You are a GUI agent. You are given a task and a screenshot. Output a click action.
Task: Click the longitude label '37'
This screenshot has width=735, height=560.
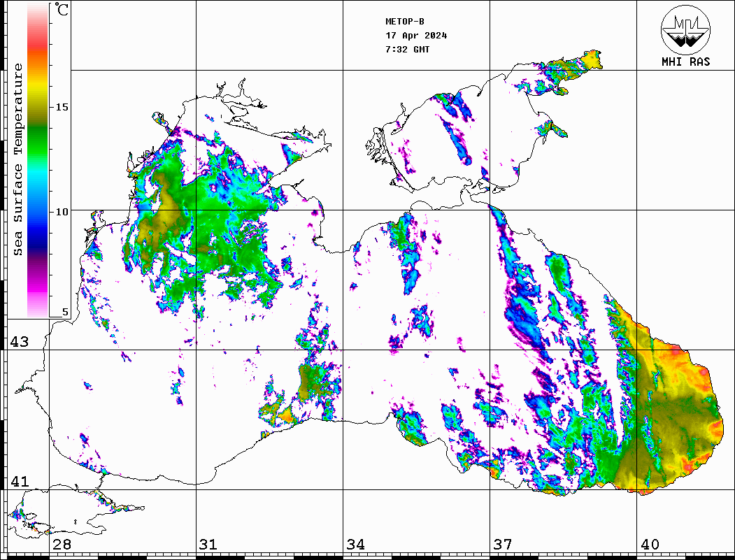[503, 544]
